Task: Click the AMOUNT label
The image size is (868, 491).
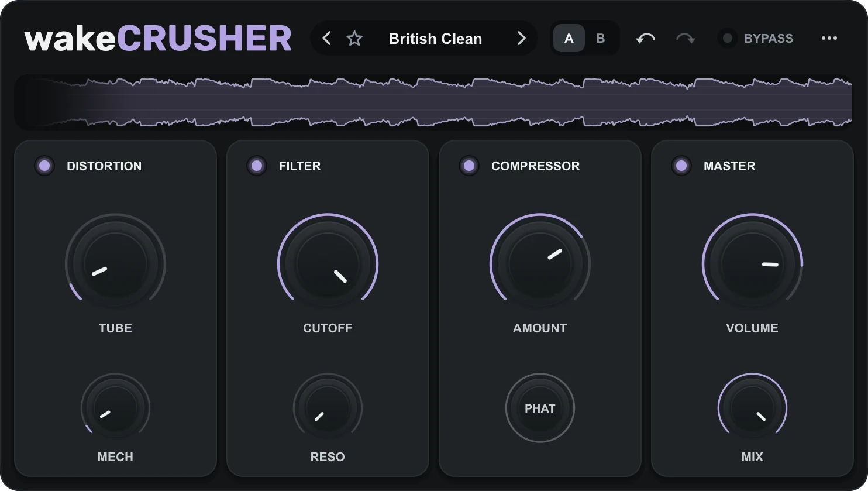Action: [x=540, y=328]
